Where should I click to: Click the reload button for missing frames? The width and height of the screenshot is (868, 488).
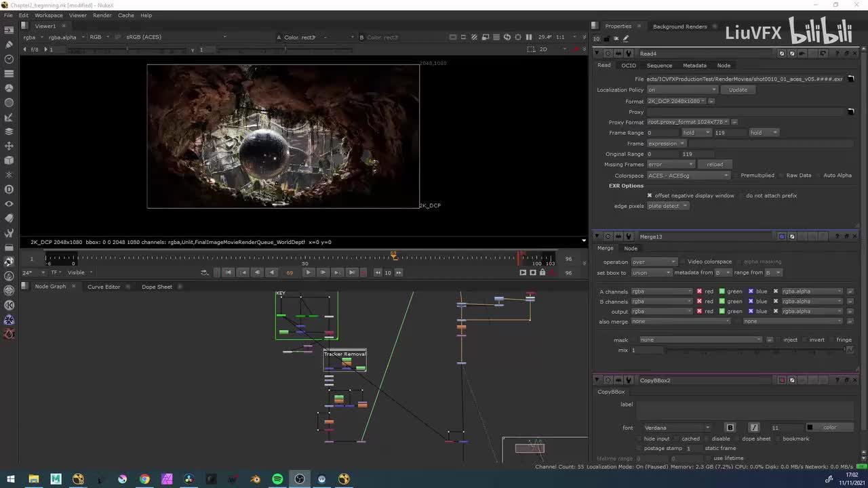715,165
